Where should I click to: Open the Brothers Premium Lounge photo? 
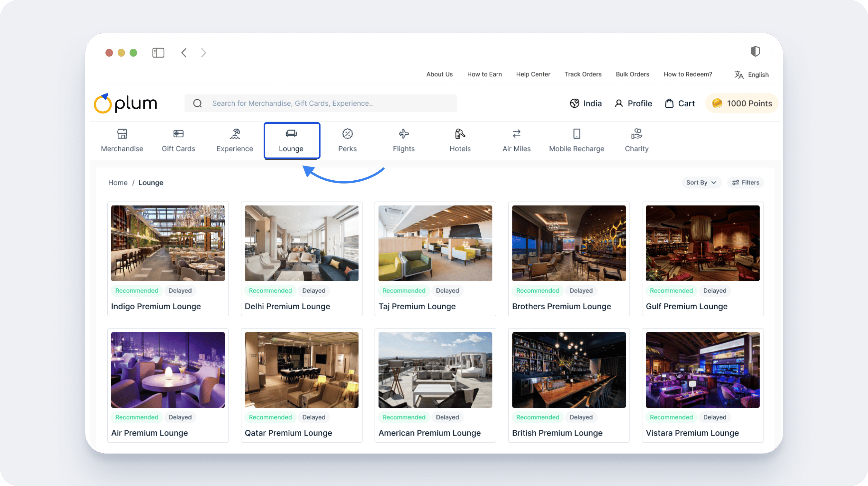point(569,244)
